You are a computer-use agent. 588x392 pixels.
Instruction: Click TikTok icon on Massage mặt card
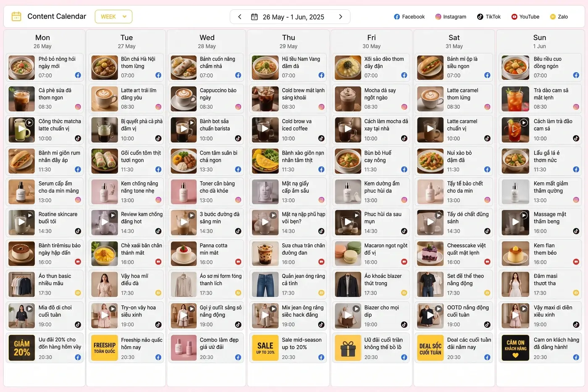click(x=576, y=231)
